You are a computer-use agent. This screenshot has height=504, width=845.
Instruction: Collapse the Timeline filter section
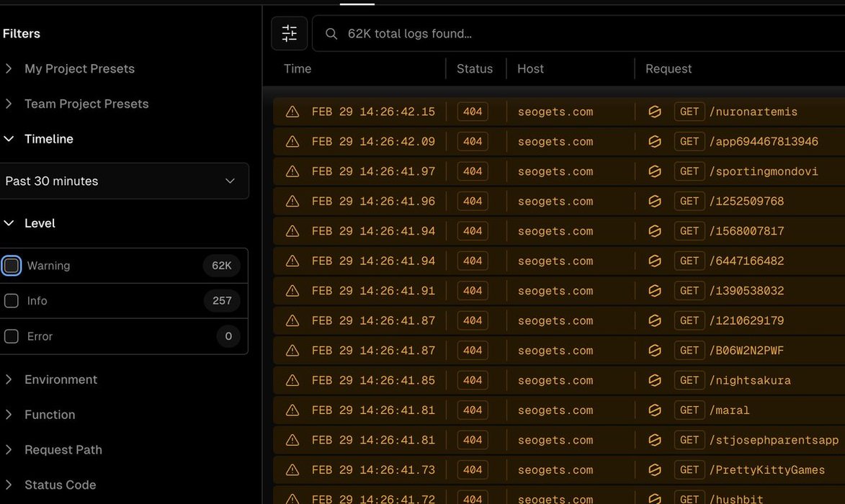point(49,139)
